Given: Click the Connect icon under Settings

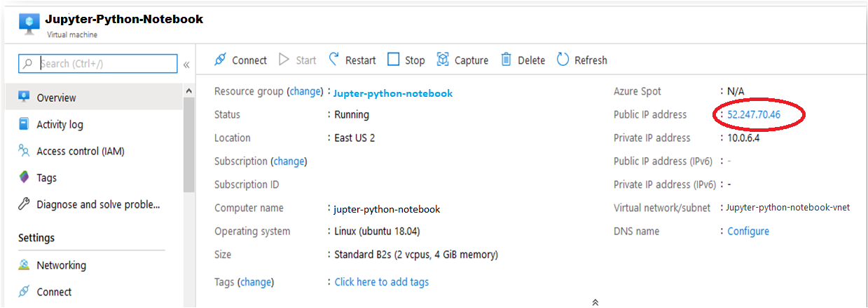Looking at the screenshot, I should (25, 292).
